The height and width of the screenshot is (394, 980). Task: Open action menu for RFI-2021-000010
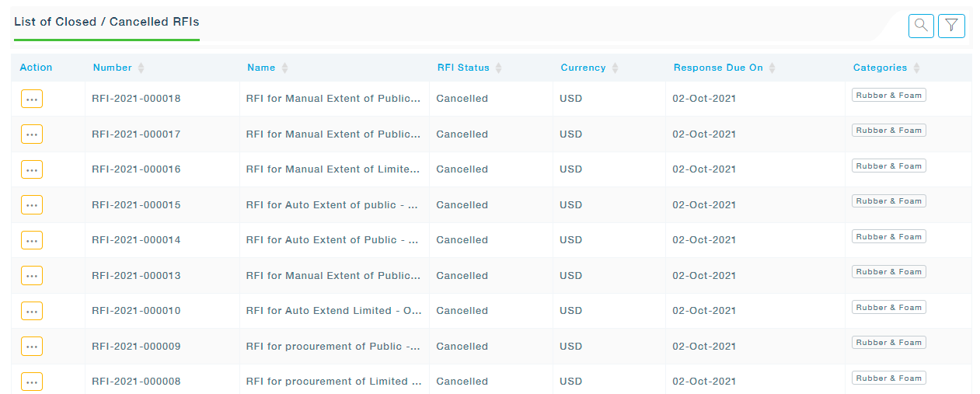coord(32,311)
